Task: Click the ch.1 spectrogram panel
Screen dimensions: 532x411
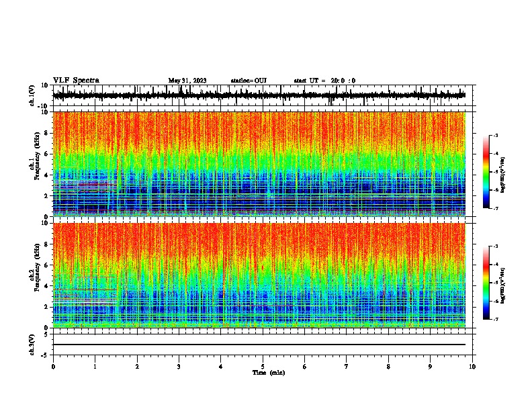Action: 259,164
